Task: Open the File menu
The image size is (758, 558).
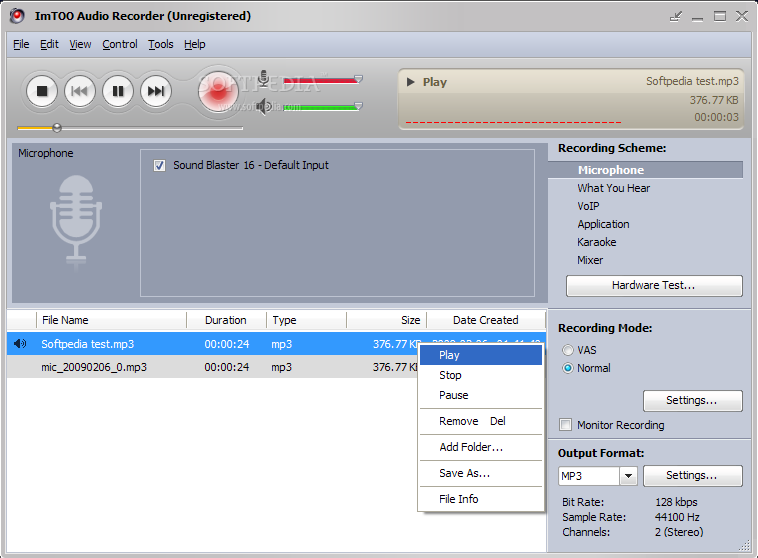Action: pos(21,44)
